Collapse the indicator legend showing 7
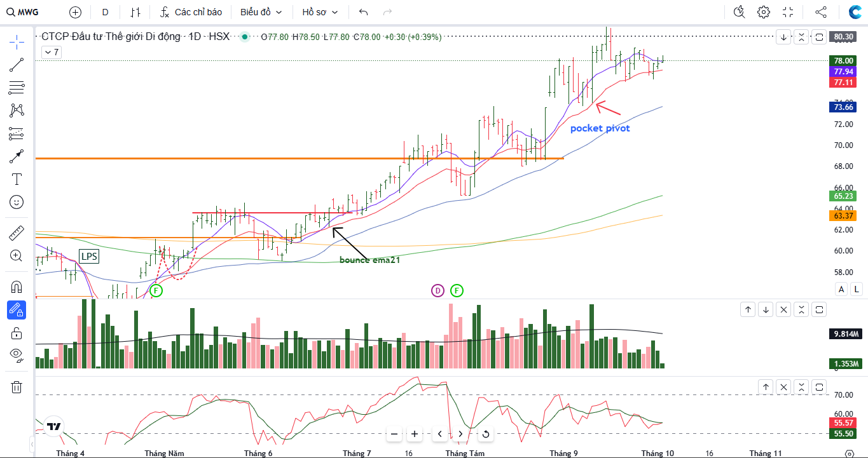868x458 pixels. [51, 52]
